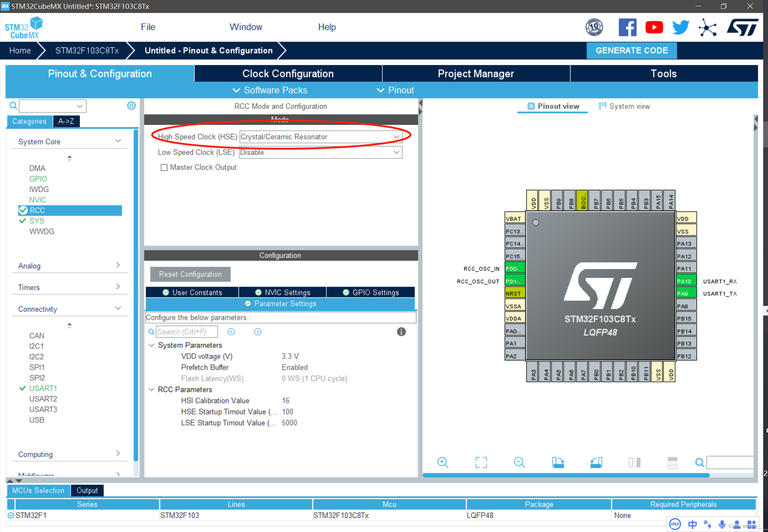Switch to A->Z sorting tab

(x=66, y=121)
